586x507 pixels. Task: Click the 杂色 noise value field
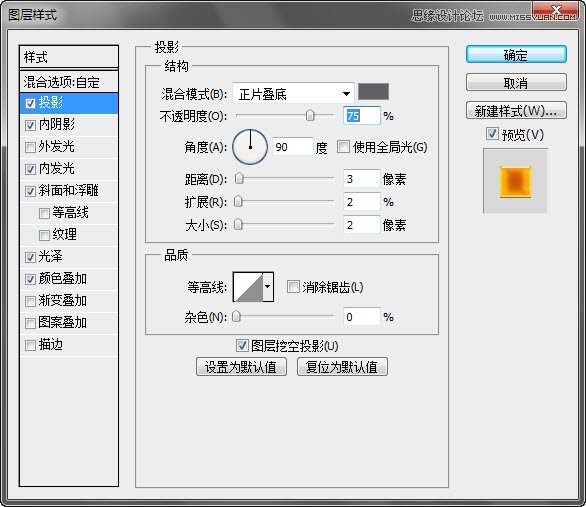coord(361,317)
